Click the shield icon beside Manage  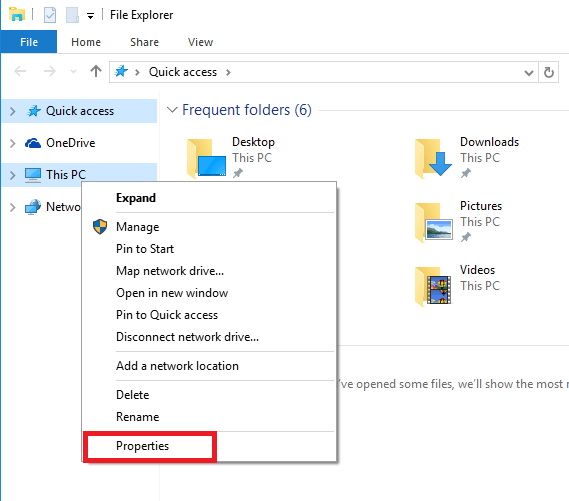(100, 227)
